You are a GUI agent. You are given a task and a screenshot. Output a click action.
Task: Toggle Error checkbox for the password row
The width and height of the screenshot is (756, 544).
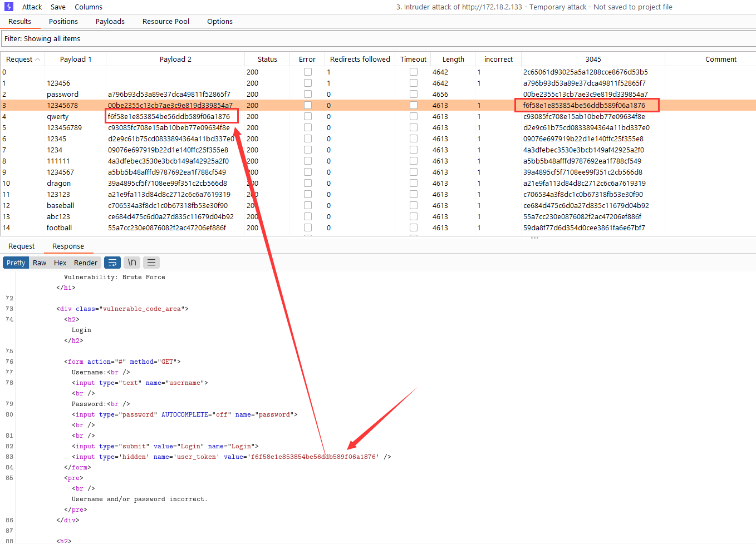pyautogui.click(x=308, y=94)
